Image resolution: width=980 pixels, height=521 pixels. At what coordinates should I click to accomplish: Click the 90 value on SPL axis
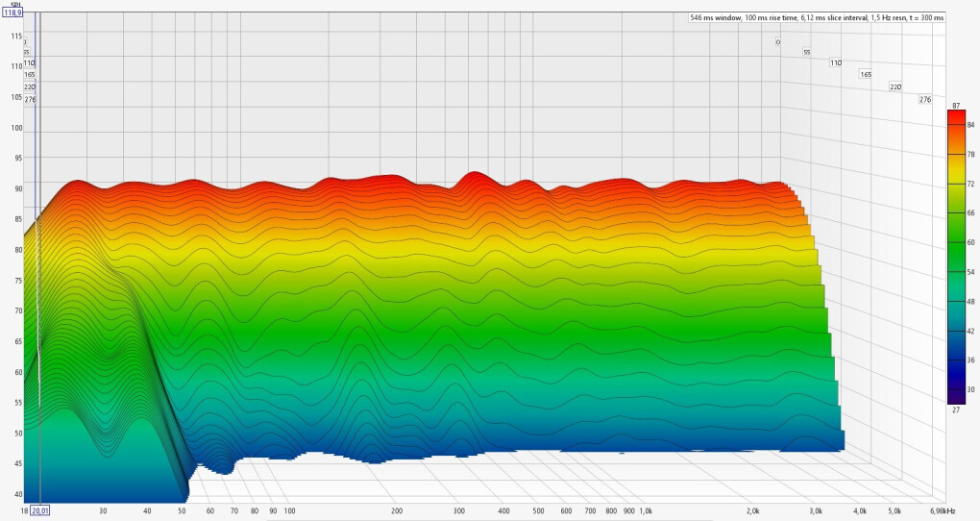[x=18, y=188]
